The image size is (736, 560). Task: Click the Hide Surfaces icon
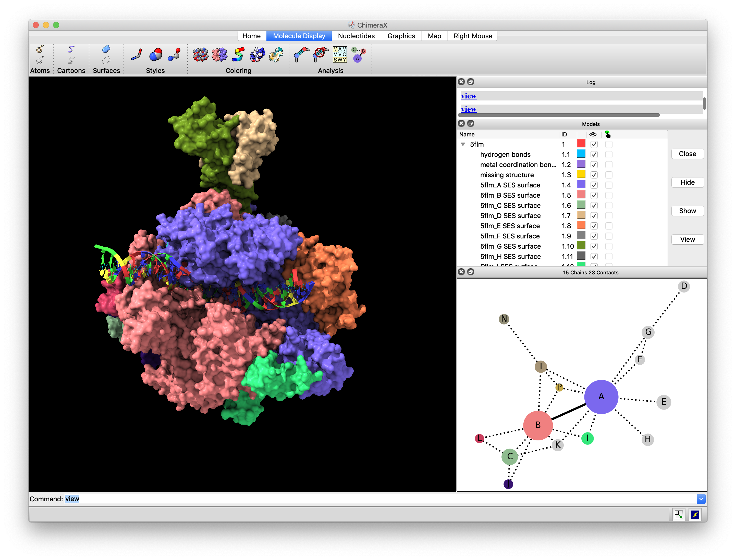pos(106,60)
